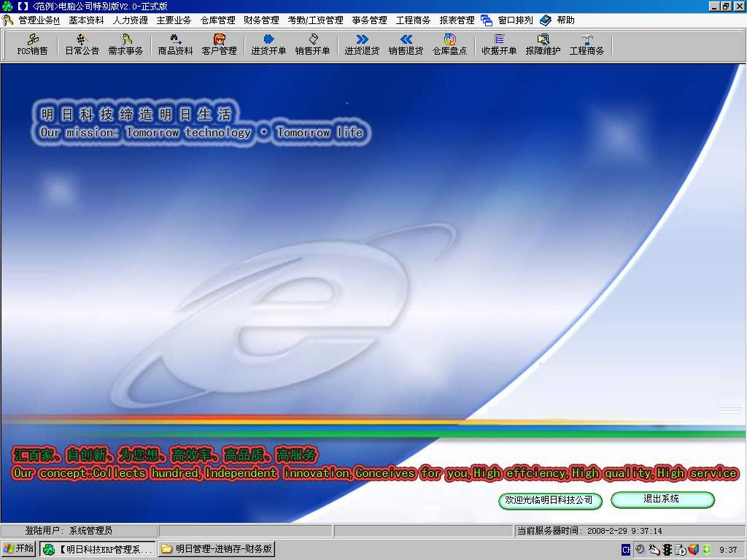Click the 退出系统 exit button
The image size is (747, 560).
[x=662, y=499]
